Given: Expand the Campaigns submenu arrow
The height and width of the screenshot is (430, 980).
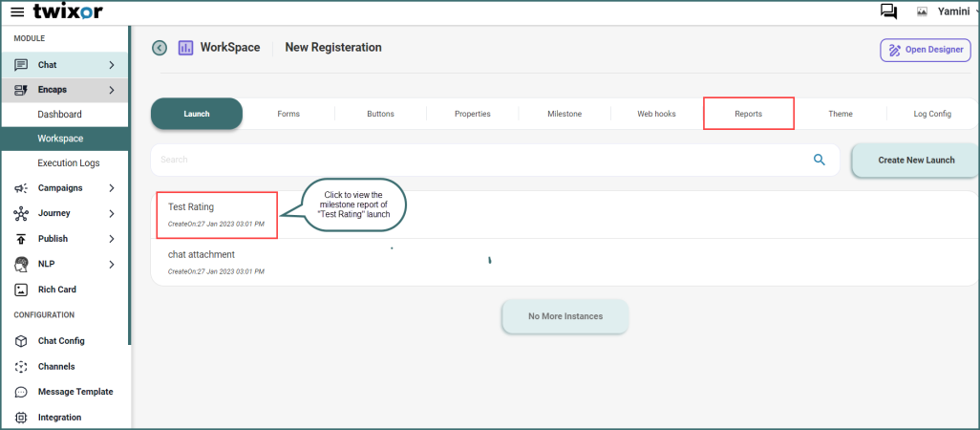Looking at the screenshot, I should click(x=112, y=188).
